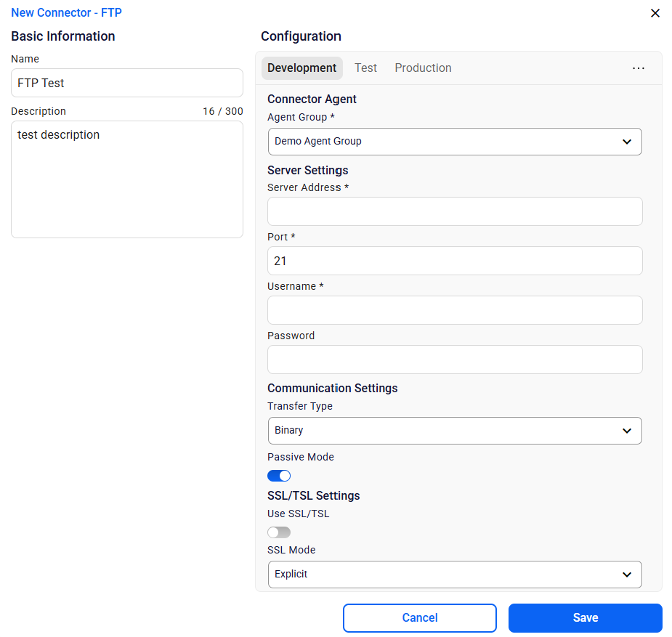Focus the Port field showing 21
672x637 pixels.
coord(454,261)
